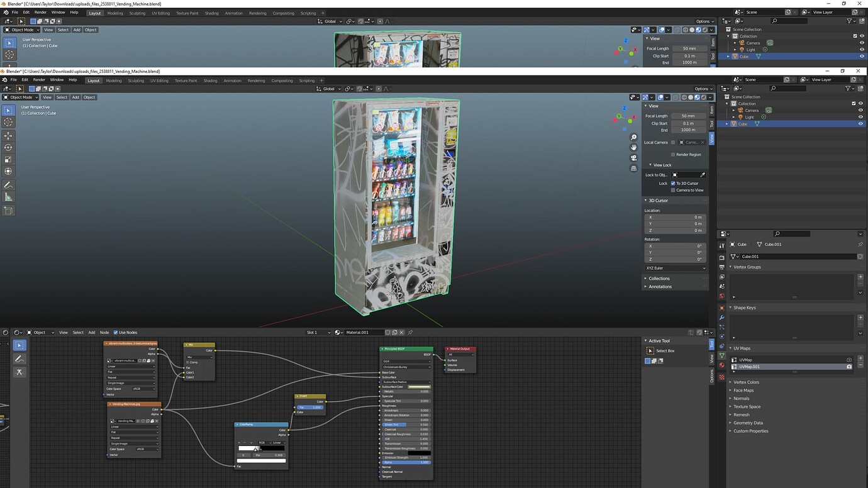
Task: Select the Zoom tool in the viewport sidebar
Action: pos(634,136)
